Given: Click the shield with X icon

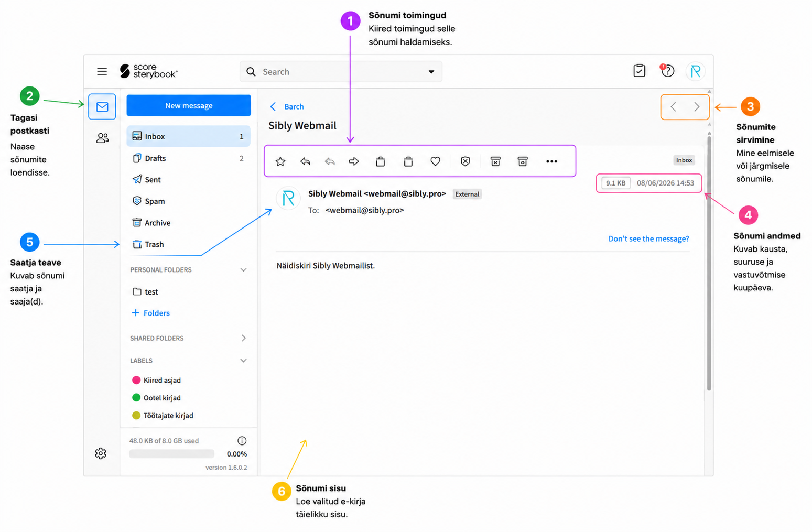Looking at the screenshot, I should (x=465, y=161).
